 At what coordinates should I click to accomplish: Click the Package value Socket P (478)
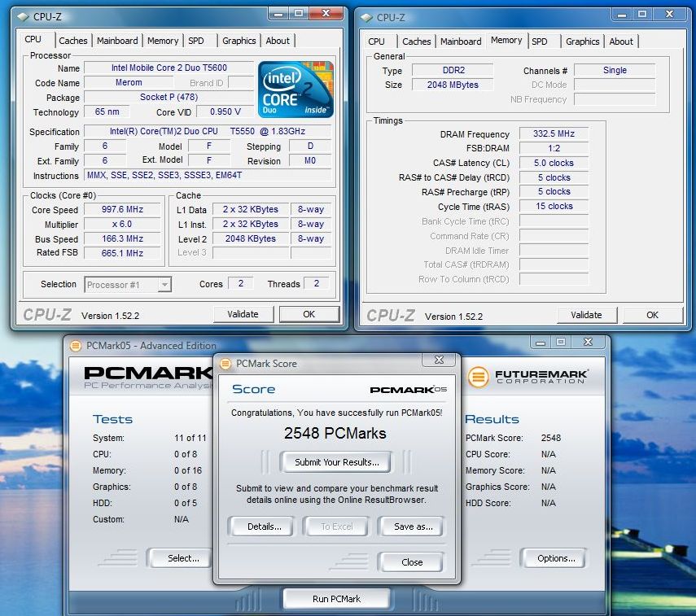point(169,97)
